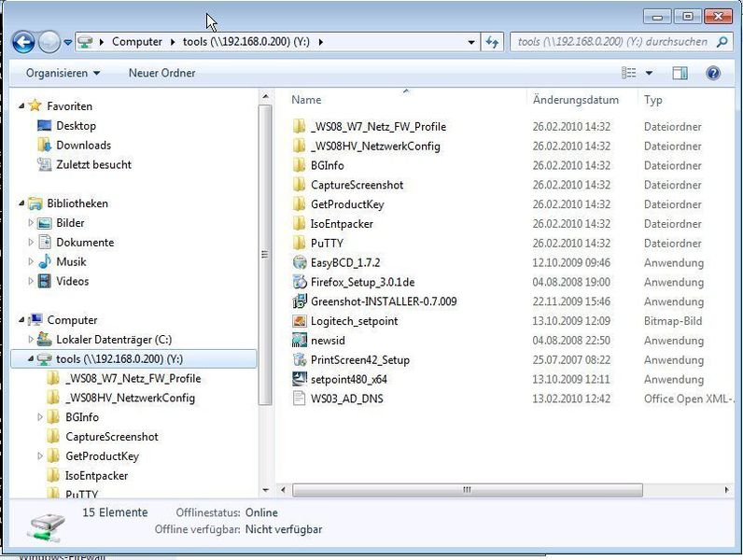743x560 pixels.
Task: Click the navigation pane vertical scrollbar thumb
Action: [x=265, y=255]
